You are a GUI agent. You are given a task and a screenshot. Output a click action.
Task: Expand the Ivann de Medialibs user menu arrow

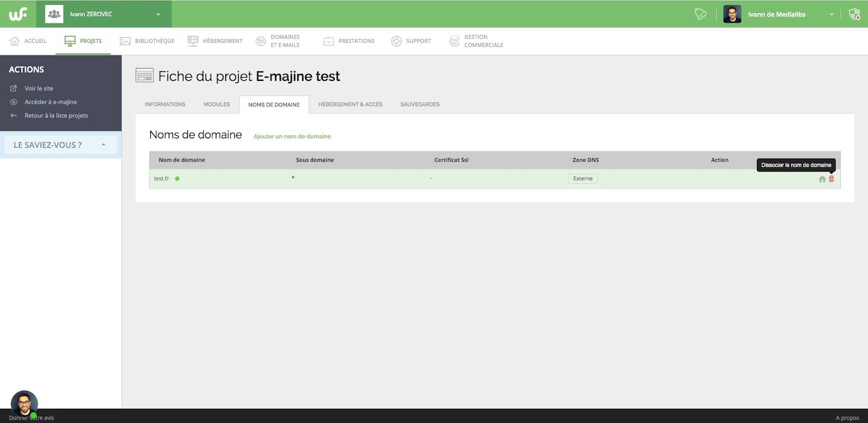coord(831,14)
